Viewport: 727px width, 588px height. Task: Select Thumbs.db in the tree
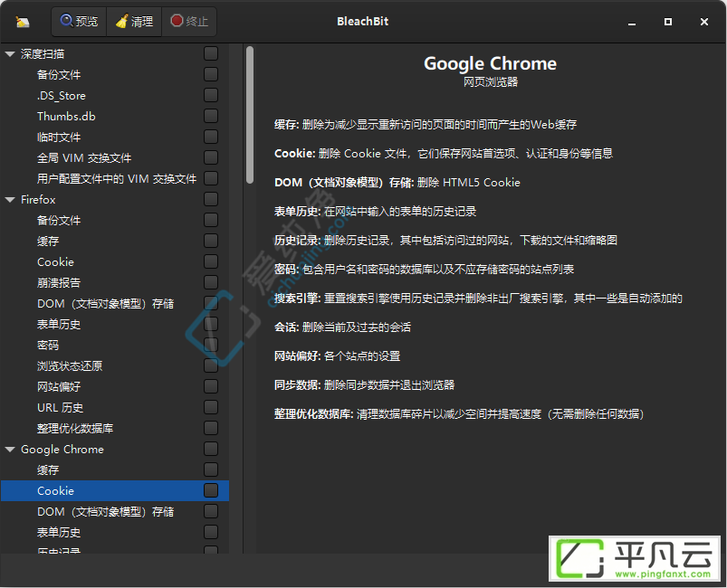point(114,117)
